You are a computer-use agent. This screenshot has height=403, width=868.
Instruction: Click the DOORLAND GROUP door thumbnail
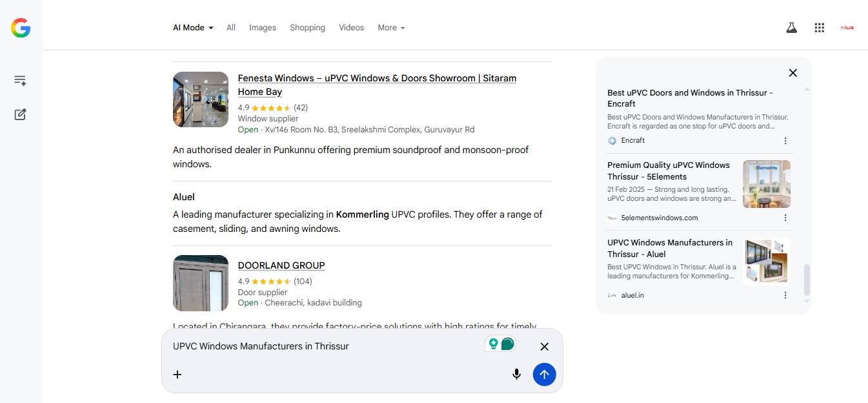tap(201, 283)
